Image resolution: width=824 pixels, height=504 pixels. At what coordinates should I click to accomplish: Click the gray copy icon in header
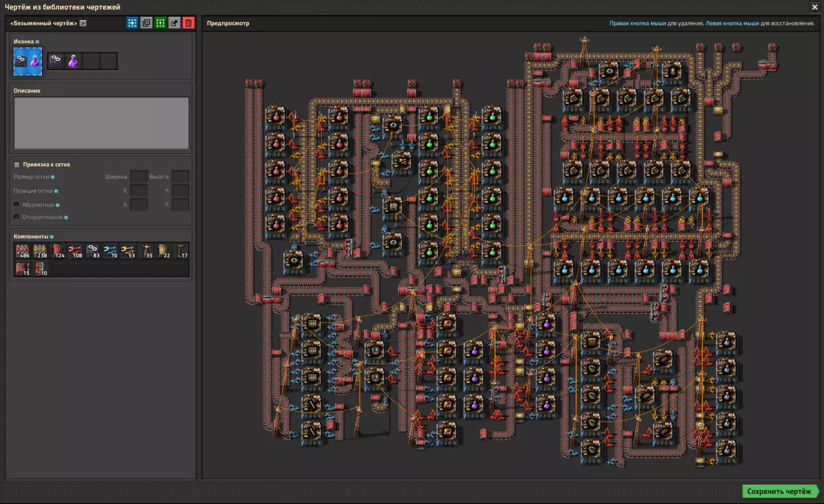point(146,23)
